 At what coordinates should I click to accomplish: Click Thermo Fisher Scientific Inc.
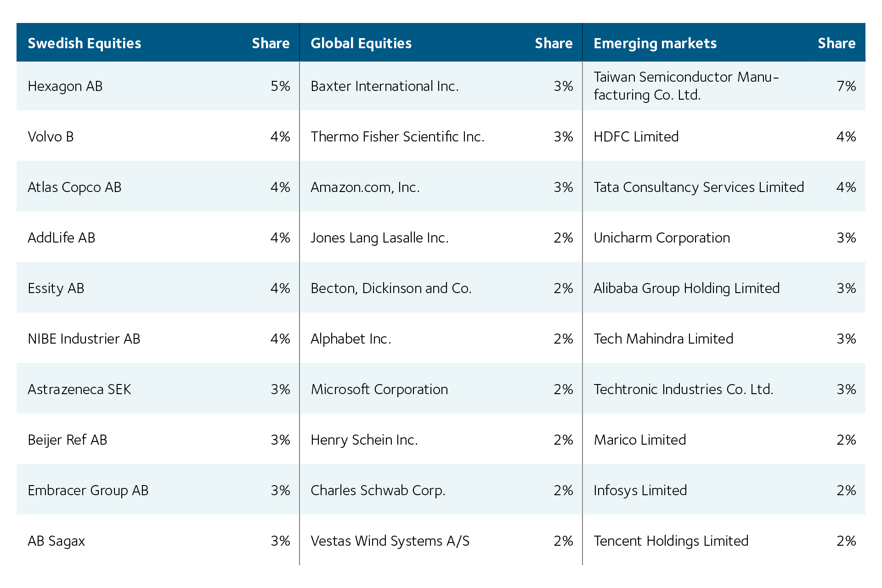tap(398, 136)
